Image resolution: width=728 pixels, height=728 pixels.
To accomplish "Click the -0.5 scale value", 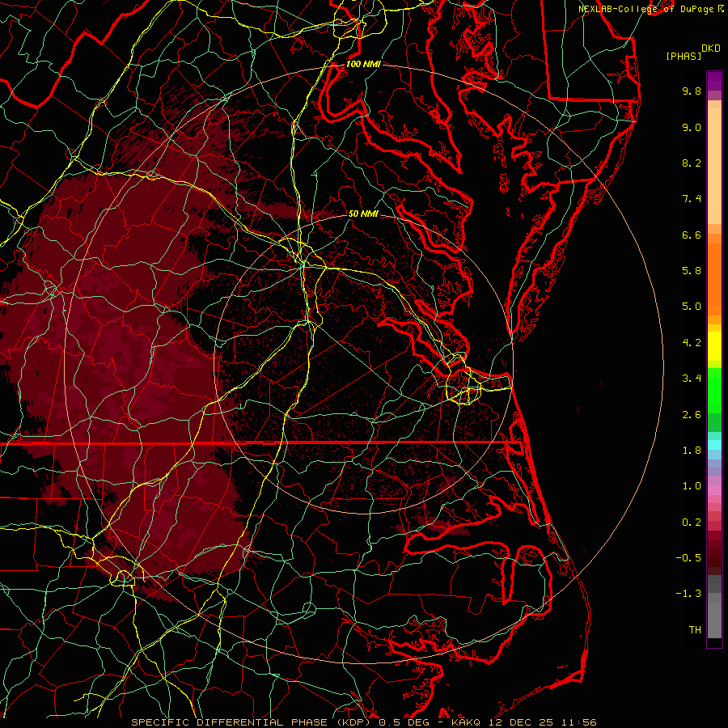I will pyautogui.click(x=688, y=558).
